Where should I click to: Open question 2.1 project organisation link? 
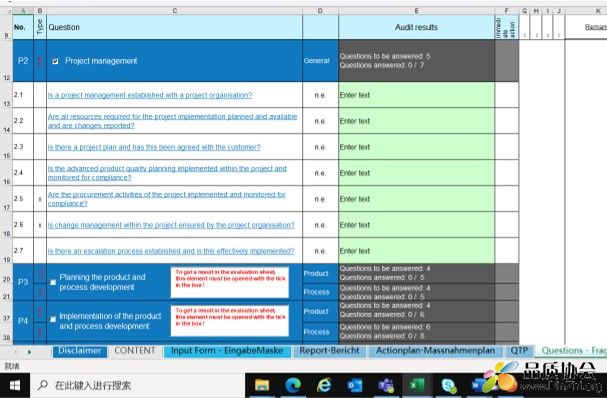coord(150,95)
